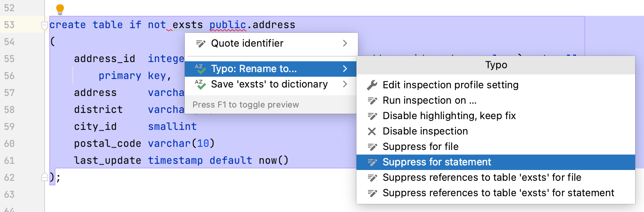644x212 pixels.
Task: Click the wrench icon beside Edit inspection profile
Action: point(372,85)
